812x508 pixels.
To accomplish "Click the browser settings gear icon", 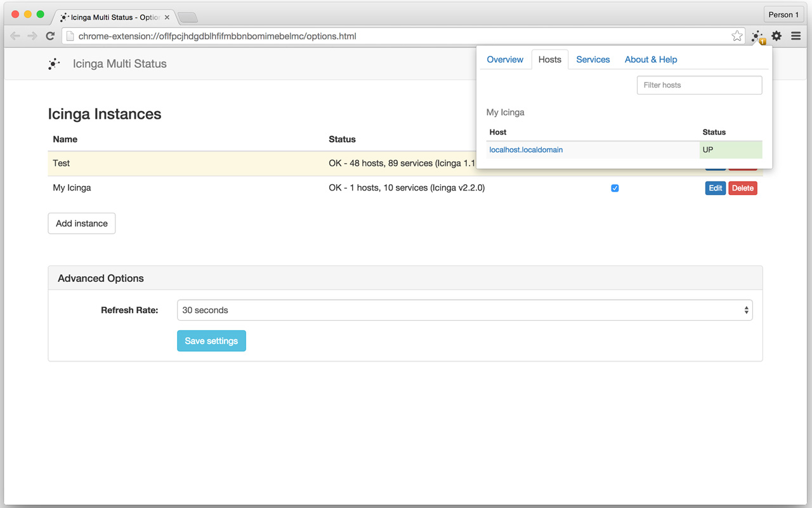I will coord(776,36).
